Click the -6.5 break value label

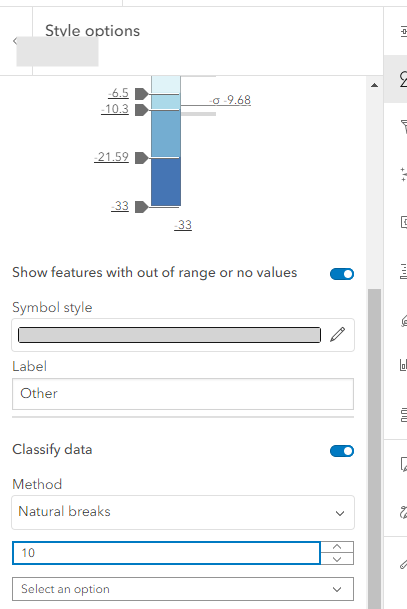[118, 93]
